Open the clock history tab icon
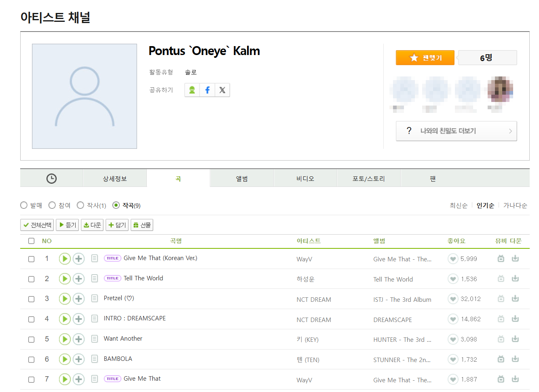The height and width of the screenshot is (392, 539). pyautogui.click(x=52, y=178)
